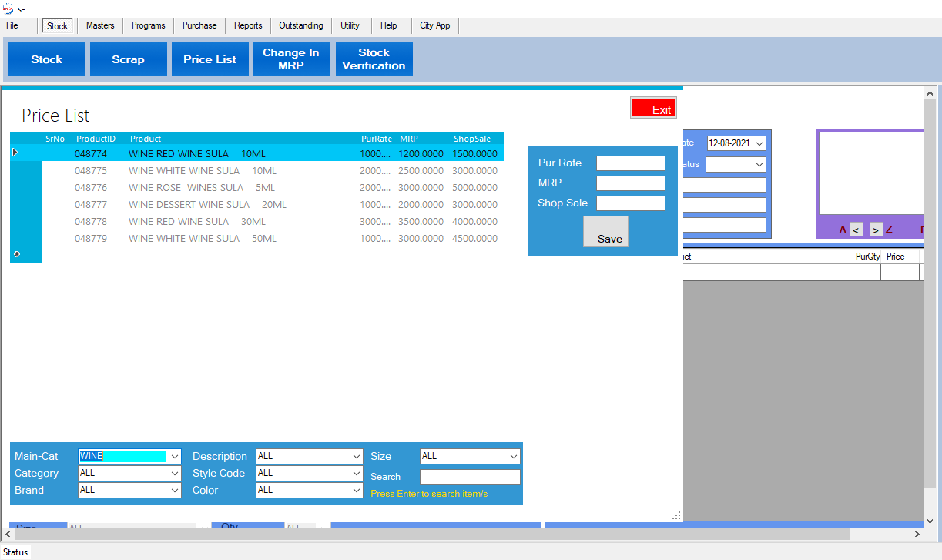Viewport: 942px width, 560px height.
Task: Click the previous arrow button between A and Z
Action: coord(857,230)
